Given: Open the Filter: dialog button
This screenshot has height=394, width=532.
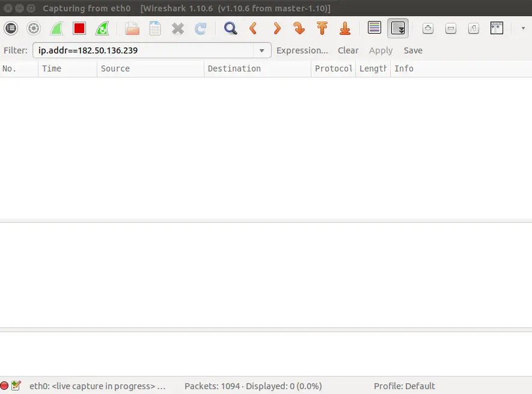Looking at the screenshot, I should (x=16, y=50).
